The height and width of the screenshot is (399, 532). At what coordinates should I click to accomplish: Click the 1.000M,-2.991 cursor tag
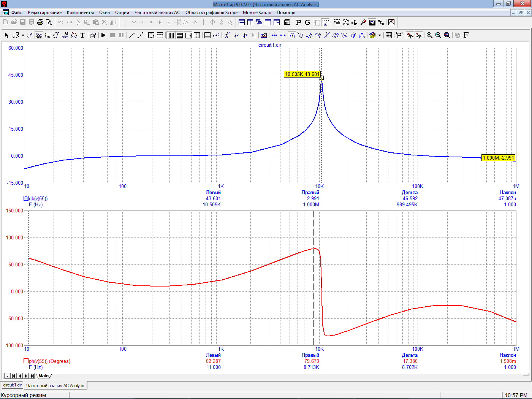(x=498, y=158)
